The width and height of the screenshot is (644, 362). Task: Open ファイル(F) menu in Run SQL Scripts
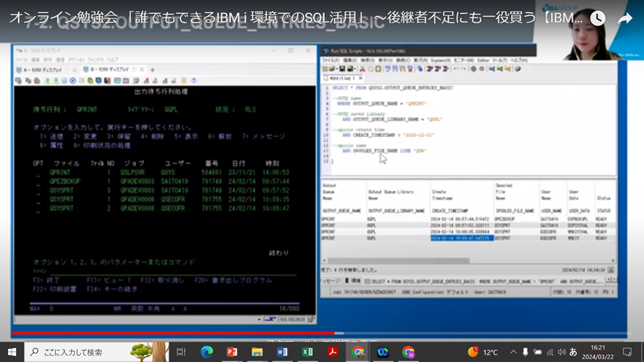click(331, 60)
